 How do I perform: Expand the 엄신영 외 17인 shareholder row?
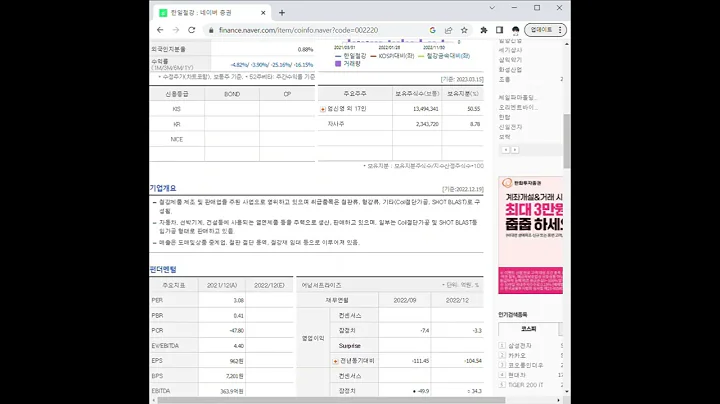pyautogui.click(x=323, y=109)
